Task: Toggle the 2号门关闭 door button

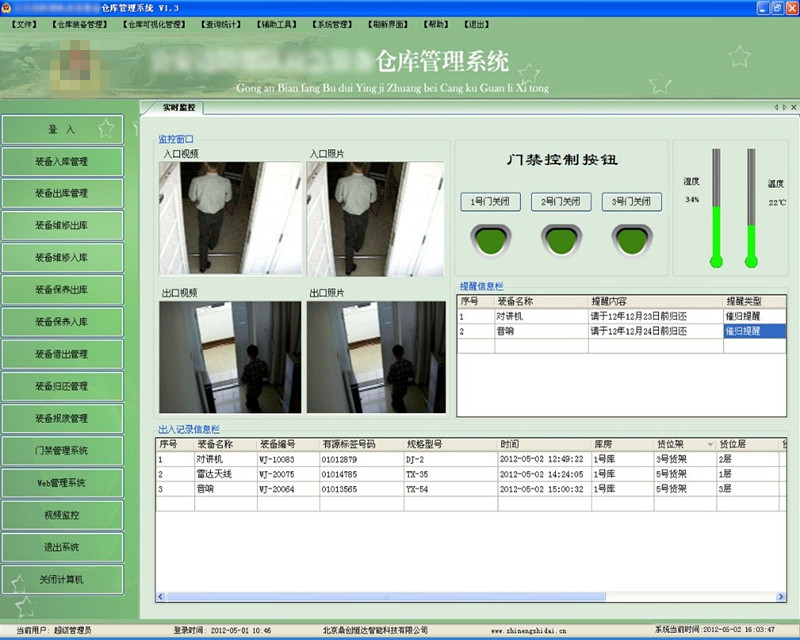Action: [x=561, y=202]
